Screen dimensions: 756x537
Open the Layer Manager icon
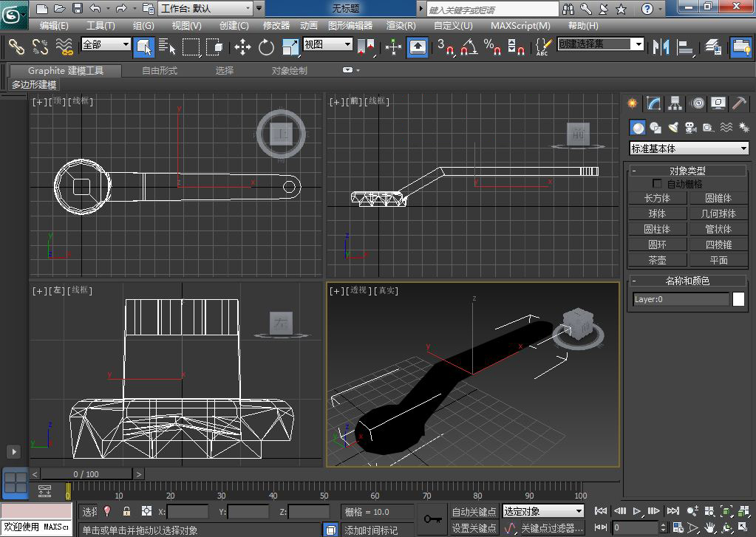[713, 47]
